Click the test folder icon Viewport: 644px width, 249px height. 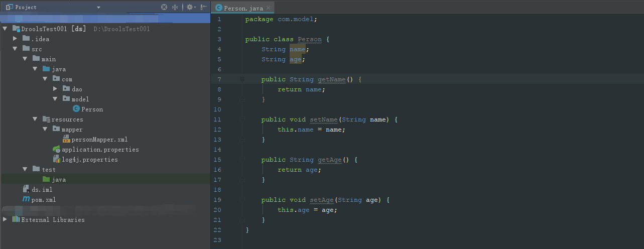[36, 169]
